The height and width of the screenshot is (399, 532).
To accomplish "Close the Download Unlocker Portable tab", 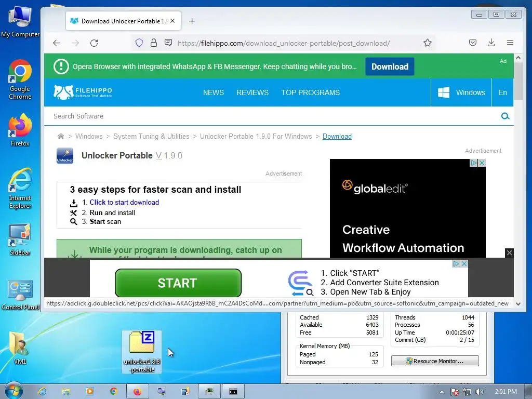I will click(172, 21).
